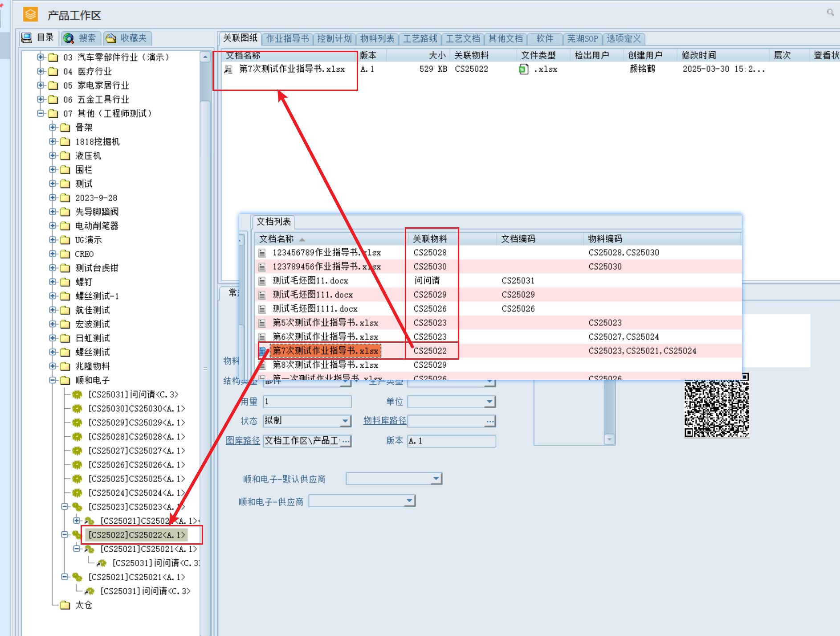
Task: Click the 产品工作区 orange layers icon
Action: (x=30, y=15)
